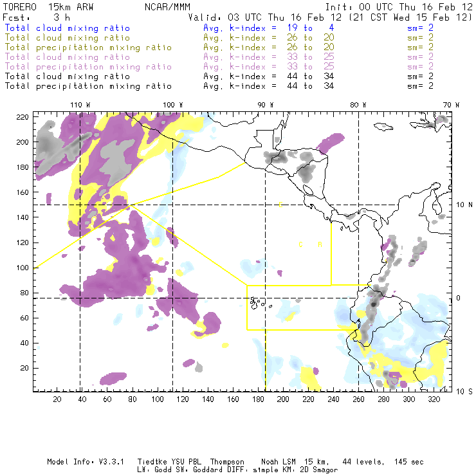Click the 'Noah LSM' label
The image size is (476, 476).
(279, 462)
